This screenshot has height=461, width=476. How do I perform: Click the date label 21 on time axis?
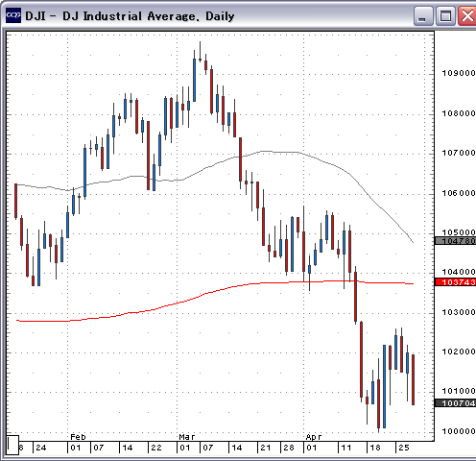(266, 448)
